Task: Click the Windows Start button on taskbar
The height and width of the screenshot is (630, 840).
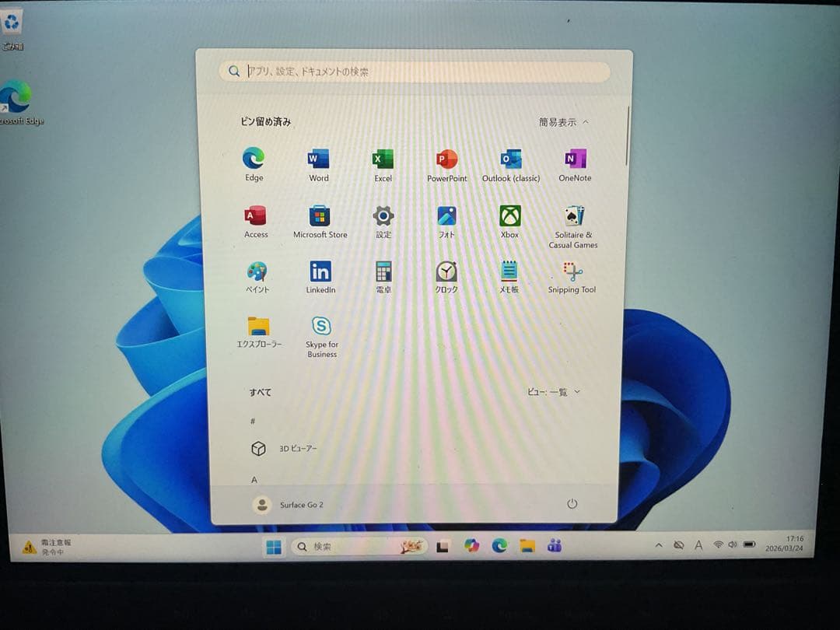Action: (274, 547)
